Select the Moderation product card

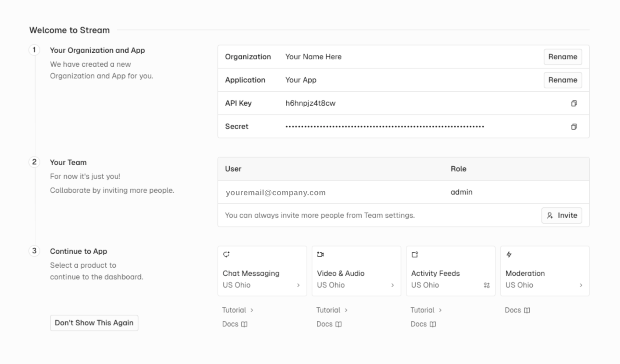545,271
